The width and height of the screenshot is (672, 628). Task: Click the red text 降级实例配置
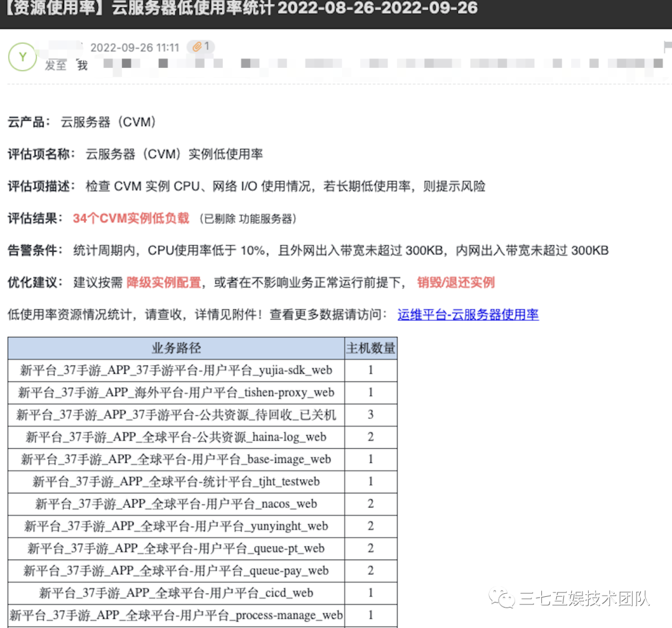pos(164,283)
